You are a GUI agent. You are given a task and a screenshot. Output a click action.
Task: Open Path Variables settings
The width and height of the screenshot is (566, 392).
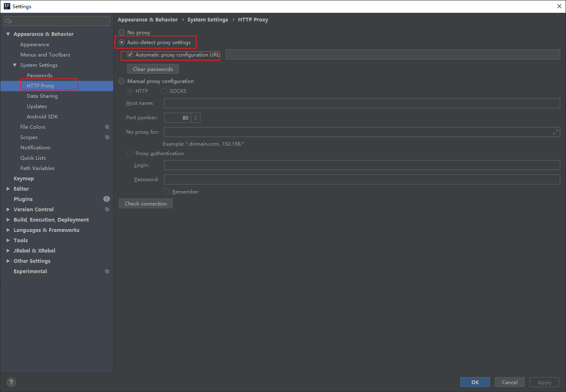click(37, 168)
